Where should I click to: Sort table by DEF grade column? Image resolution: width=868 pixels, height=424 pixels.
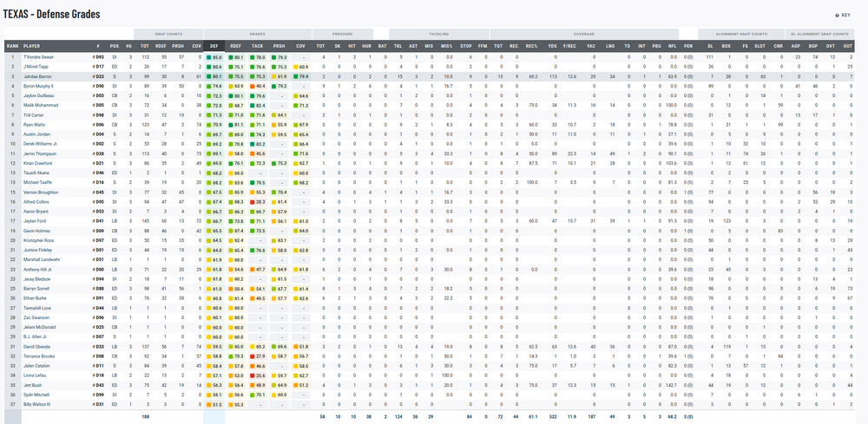[214, 45]
